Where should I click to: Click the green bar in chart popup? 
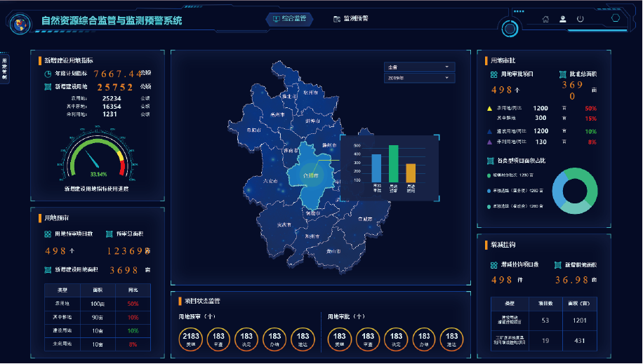click(x=394, y=163)
